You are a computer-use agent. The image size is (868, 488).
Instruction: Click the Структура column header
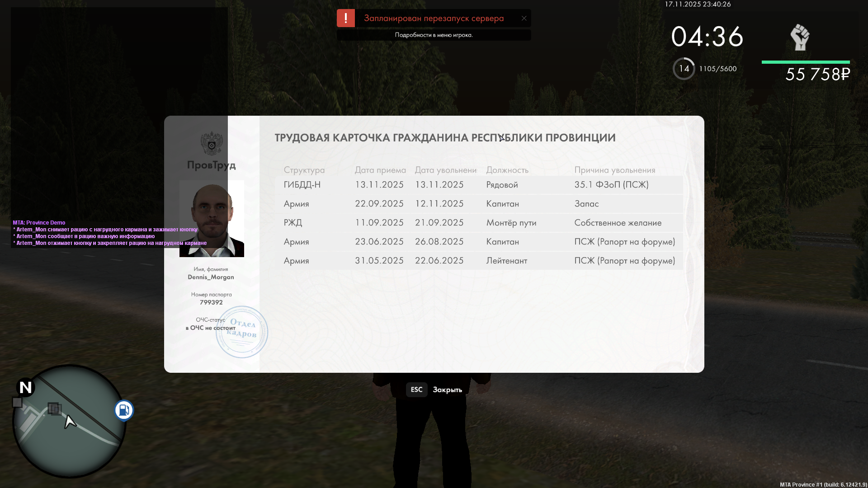(304, 170)
